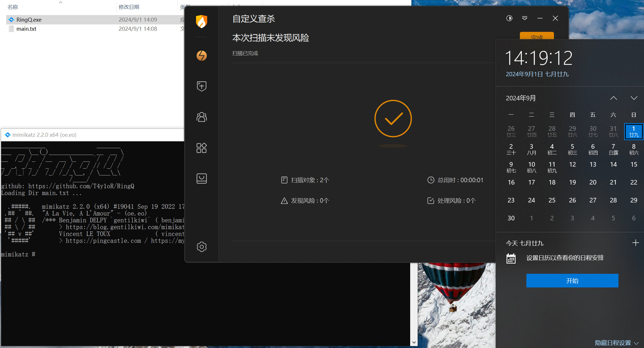Sort by 修改日期 column header
Viewport: 644px width, 348px height.
pos(129,7)
